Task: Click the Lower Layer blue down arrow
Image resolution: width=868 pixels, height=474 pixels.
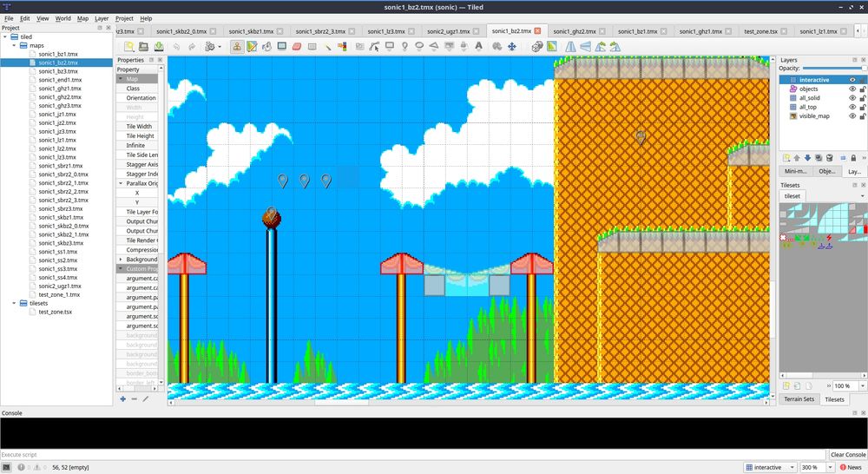Action: [x=807, y=158]
